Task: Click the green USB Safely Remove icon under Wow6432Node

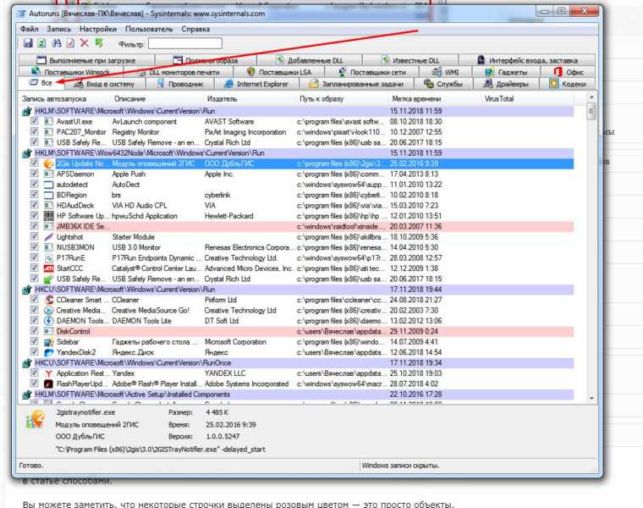Action: click(48, 279)
